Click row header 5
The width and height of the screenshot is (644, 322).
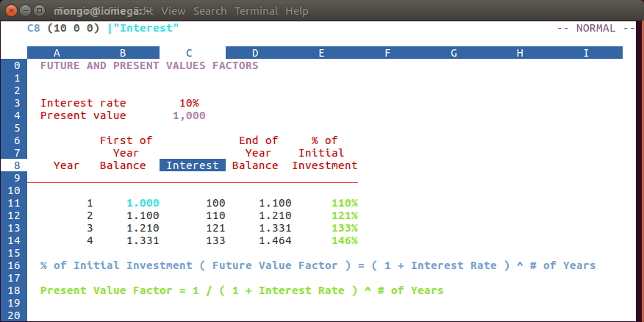14,128
